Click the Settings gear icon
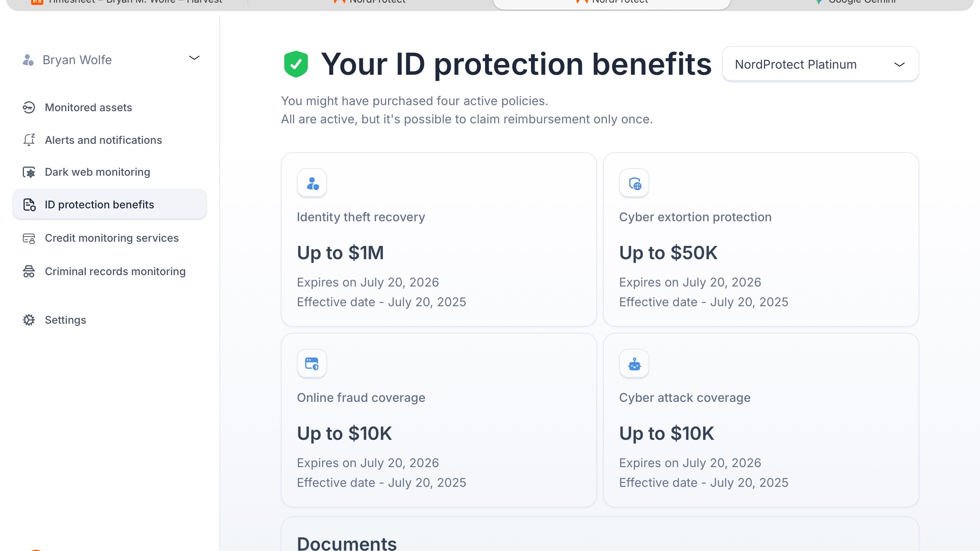Viewport: 980px width, 551px height. 29,320
